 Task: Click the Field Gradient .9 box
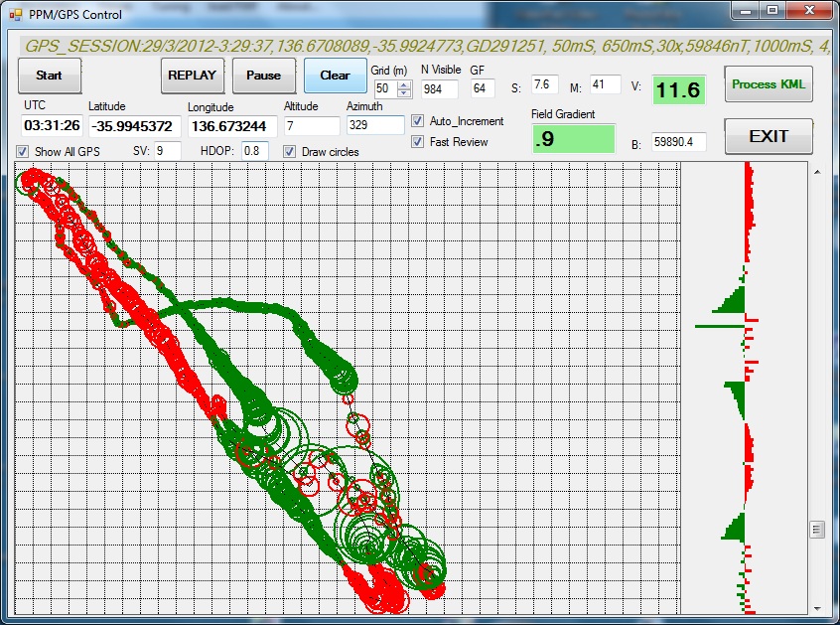573,139
